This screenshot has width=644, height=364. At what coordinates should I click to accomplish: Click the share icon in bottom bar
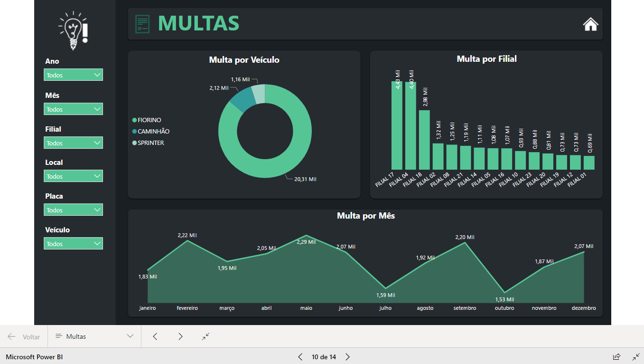click(616, 356)
